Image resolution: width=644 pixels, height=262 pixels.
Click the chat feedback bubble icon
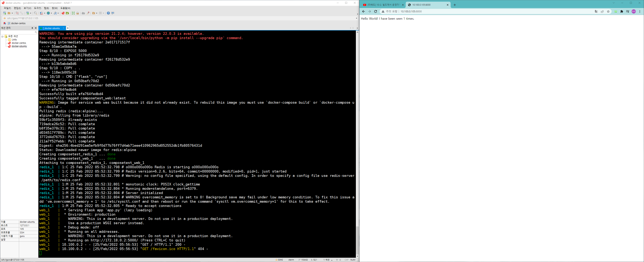[113, 13]
